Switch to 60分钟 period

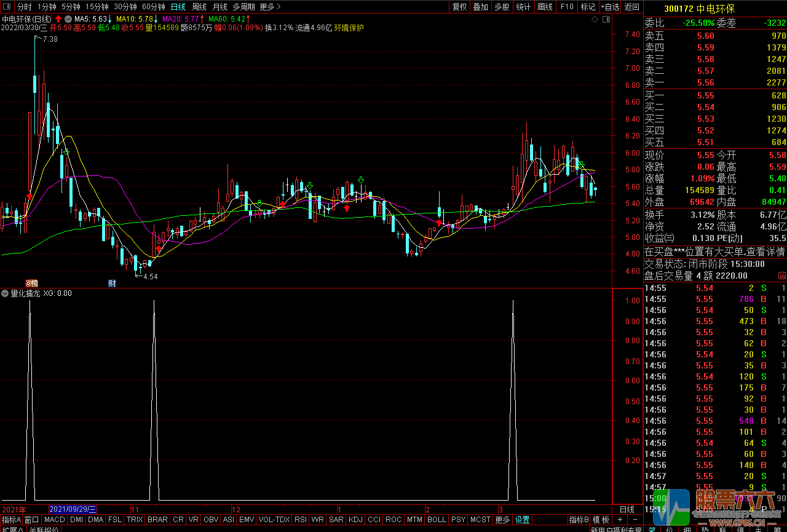153,7
